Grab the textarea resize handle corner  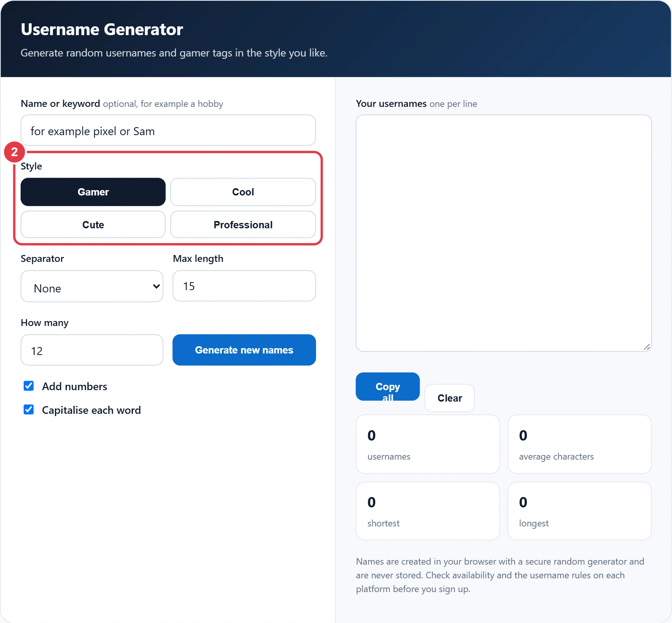tap(647, 347)
